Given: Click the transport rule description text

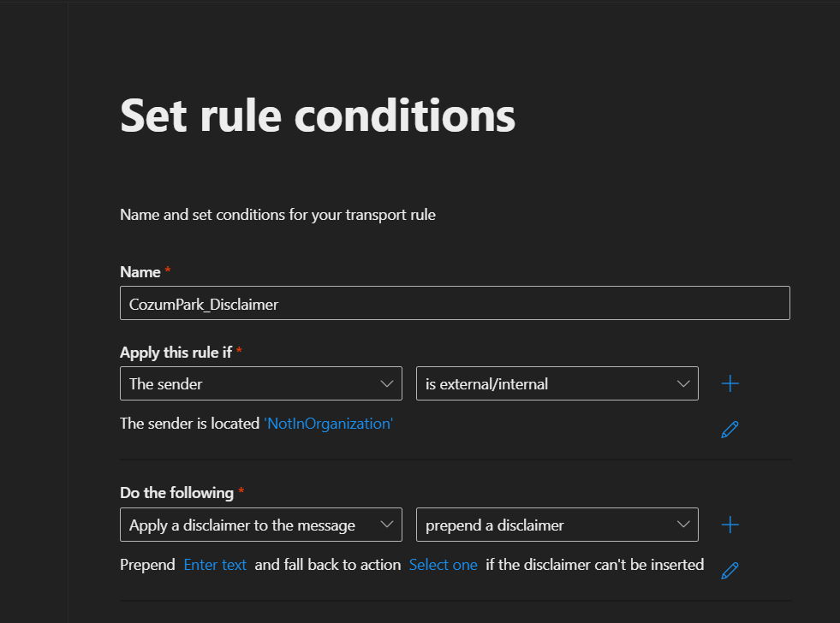Looking at the screenshot, I should (x=277, y=215).
